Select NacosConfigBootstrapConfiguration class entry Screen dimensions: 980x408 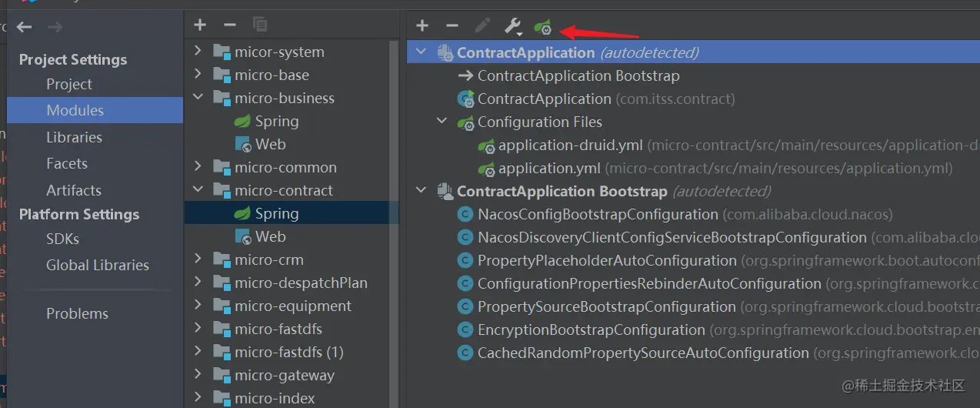(x=598, y=214)
